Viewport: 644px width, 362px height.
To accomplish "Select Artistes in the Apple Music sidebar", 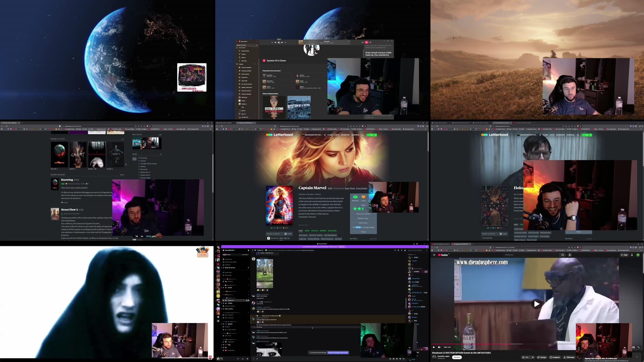I will [243, 54].
